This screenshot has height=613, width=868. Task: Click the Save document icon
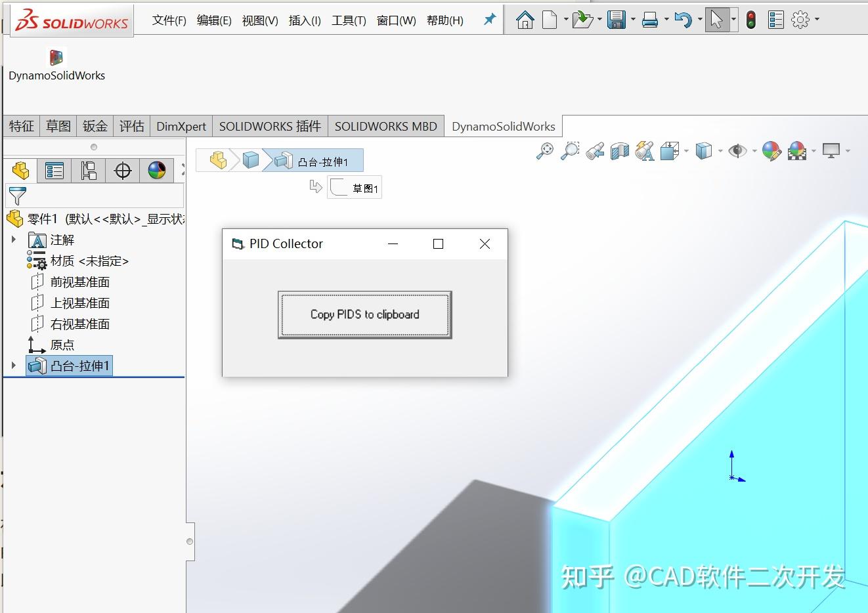coord(616,20)
